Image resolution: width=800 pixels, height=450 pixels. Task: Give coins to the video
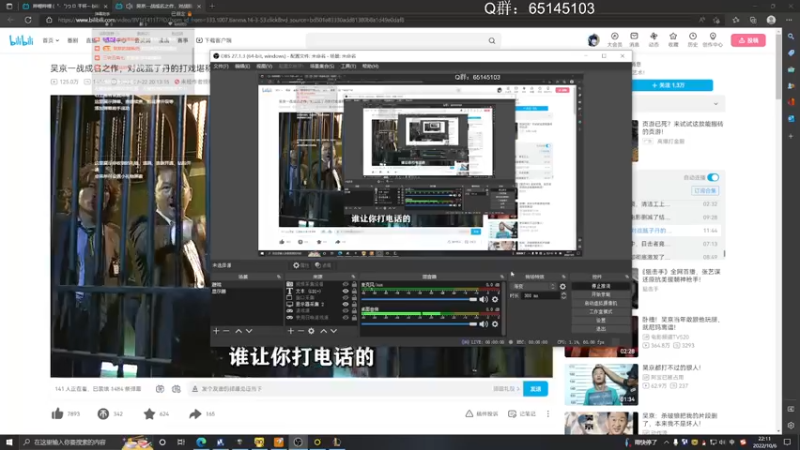103,414
